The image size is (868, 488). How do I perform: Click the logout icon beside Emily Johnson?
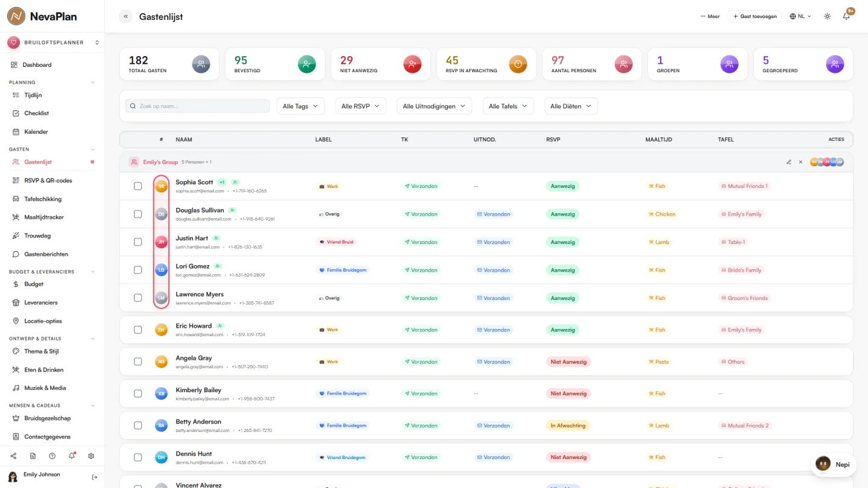(95, 477)
